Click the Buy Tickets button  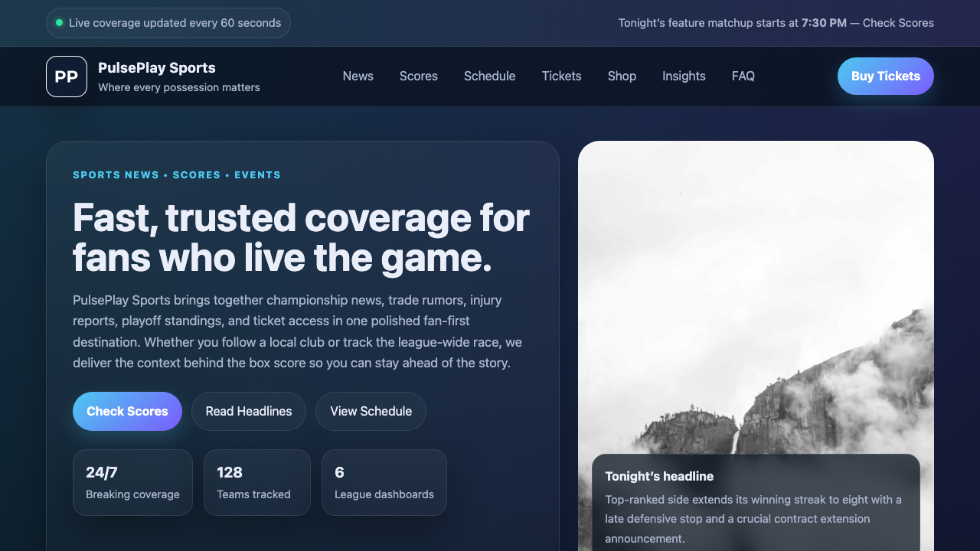886,77
